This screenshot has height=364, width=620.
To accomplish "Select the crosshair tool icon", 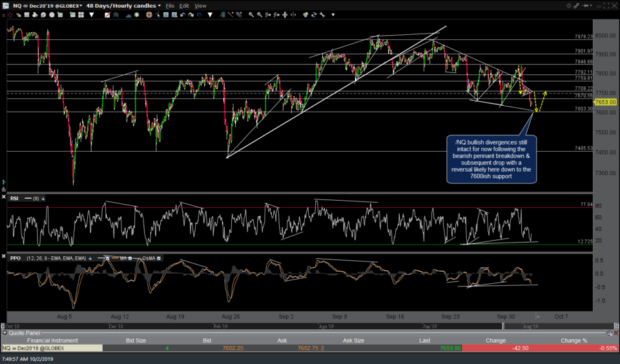I will point(149,15).
